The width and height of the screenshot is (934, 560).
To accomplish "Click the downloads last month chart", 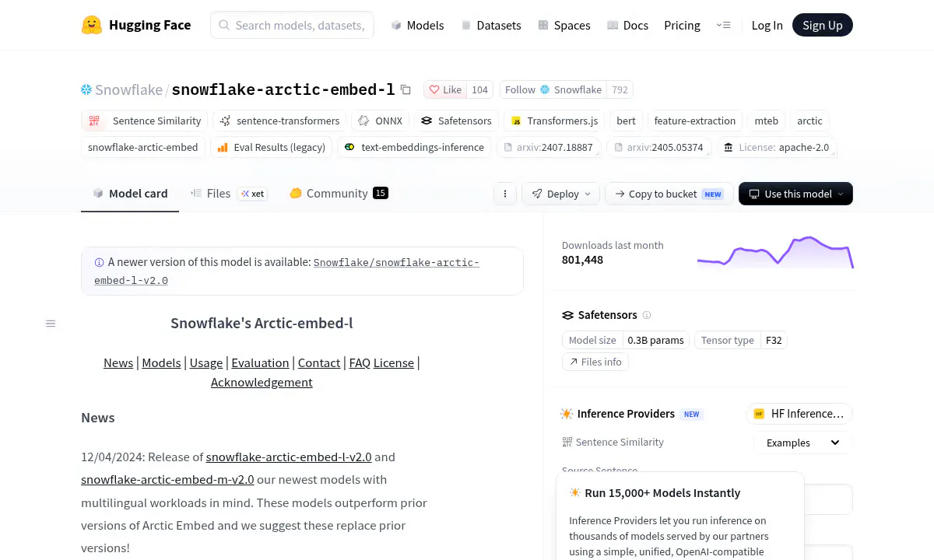I will (x=775, y=252).
